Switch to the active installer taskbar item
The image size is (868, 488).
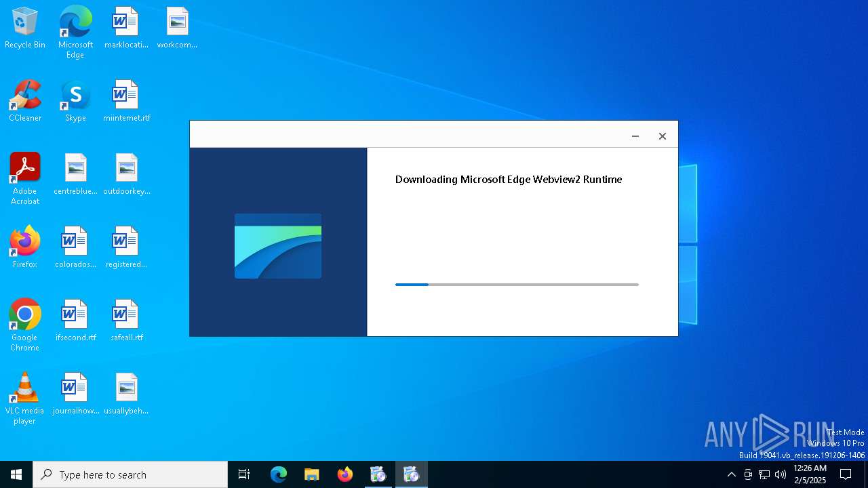[412, 474]
